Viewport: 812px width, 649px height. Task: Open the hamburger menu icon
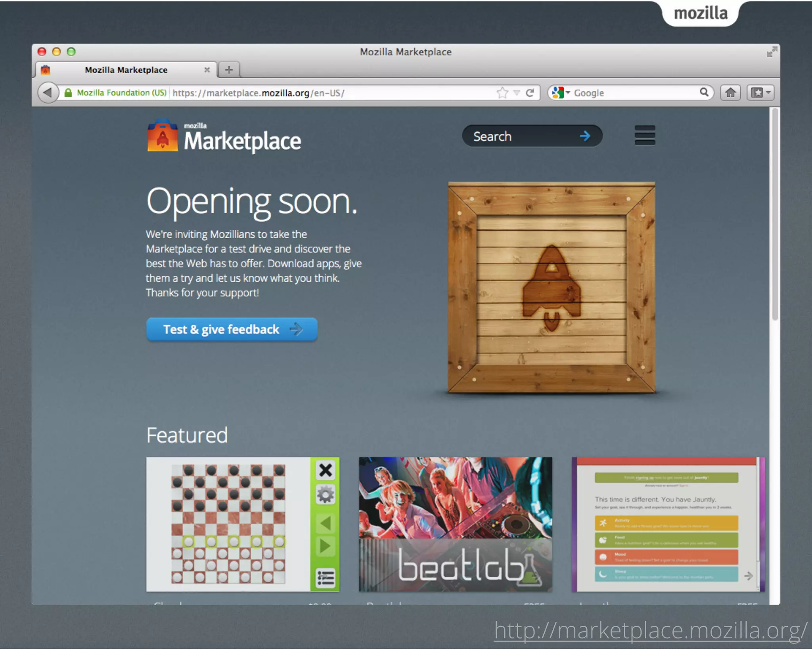pyautogui.click(x=645, y=136)
